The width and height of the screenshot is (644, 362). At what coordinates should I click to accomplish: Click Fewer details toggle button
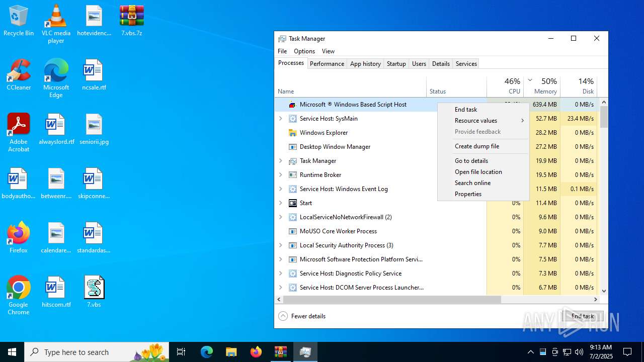point(302,316)
